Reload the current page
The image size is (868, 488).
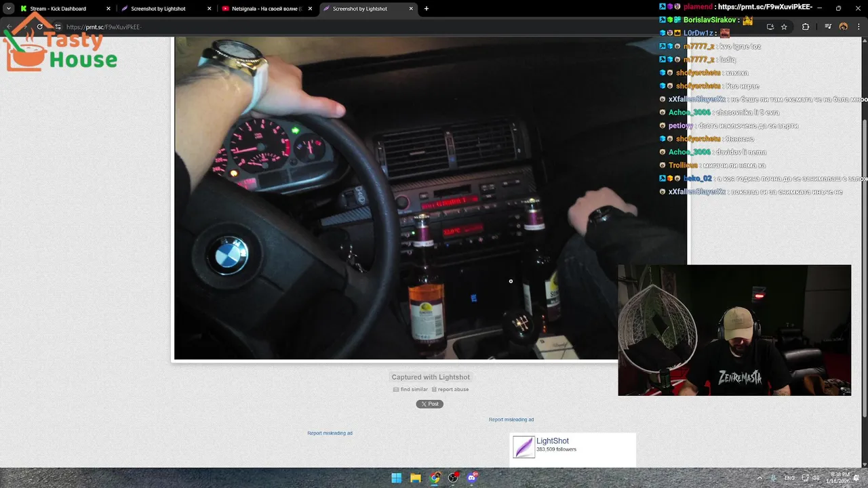(x=40, y=26)
